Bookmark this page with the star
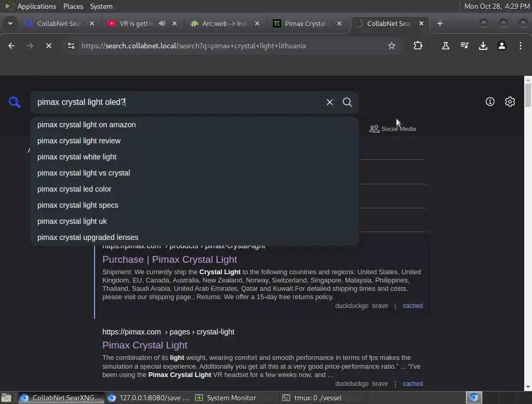Screen dimensions: 532x404 coord(392,46)
